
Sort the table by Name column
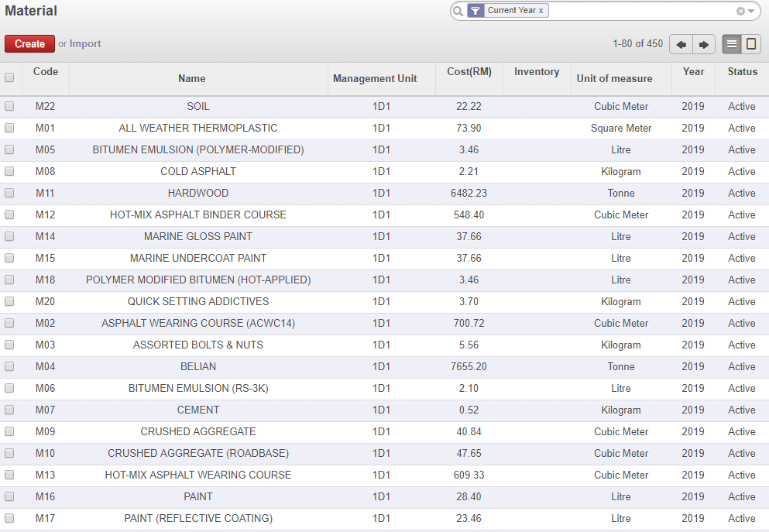point(191,78)
